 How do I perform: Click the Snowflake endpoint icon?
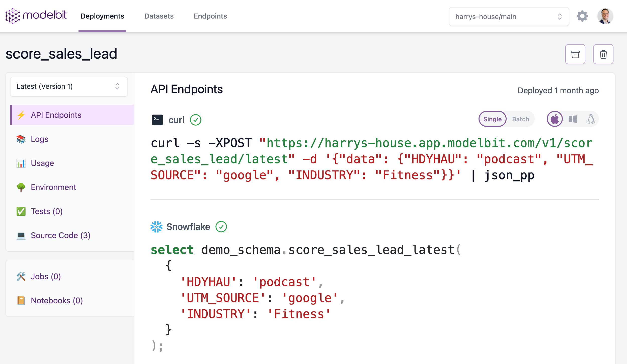(157, 227)
